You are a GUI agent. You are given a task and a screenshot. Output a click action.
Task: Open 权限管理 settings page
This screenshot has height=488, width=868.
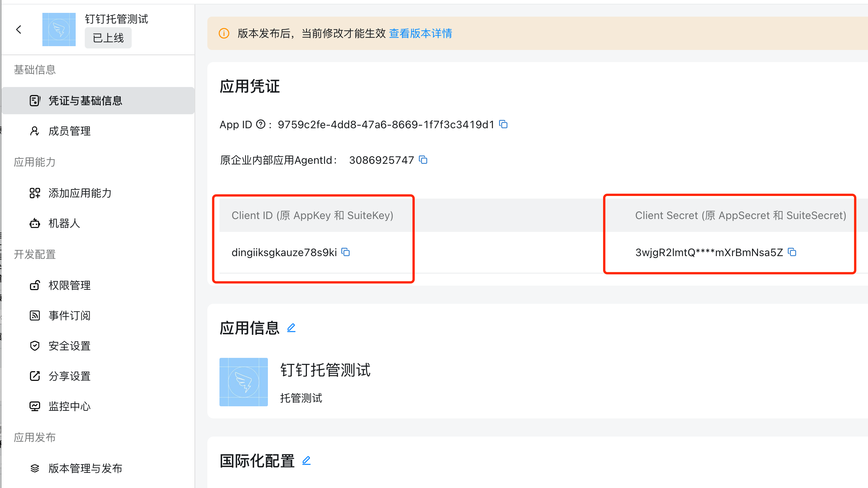(x=69, y=285)
